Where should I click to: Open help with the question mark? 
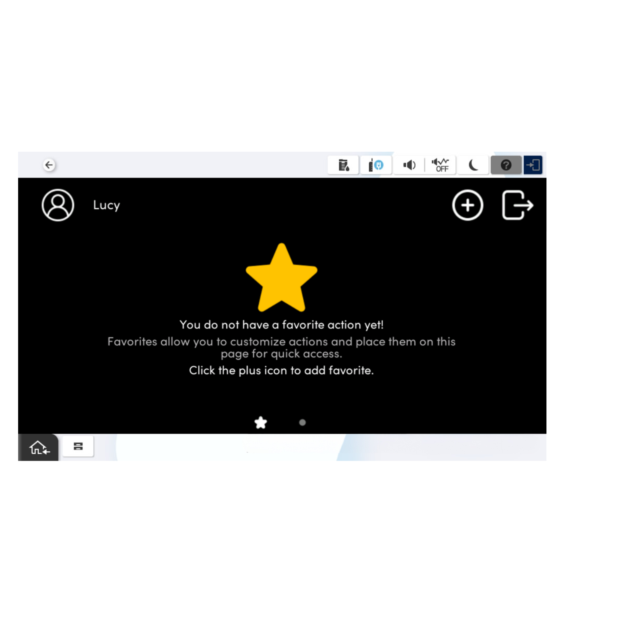pos(506,165)
